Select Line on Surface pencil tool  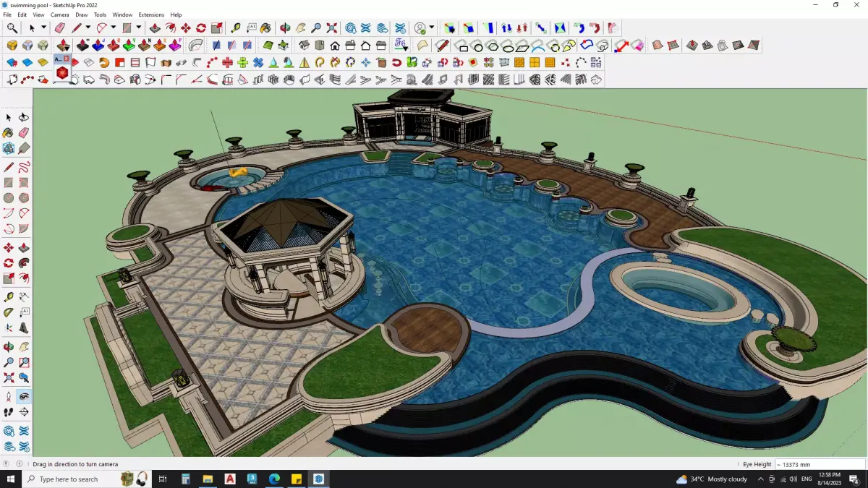pyautogui.click(x=443, y=46)
